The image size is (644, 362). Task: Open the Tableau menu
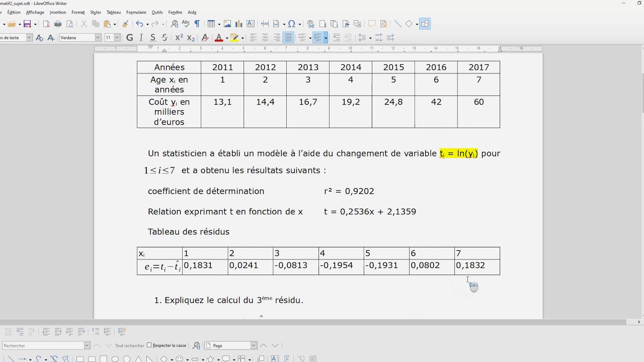coord(114,12)
